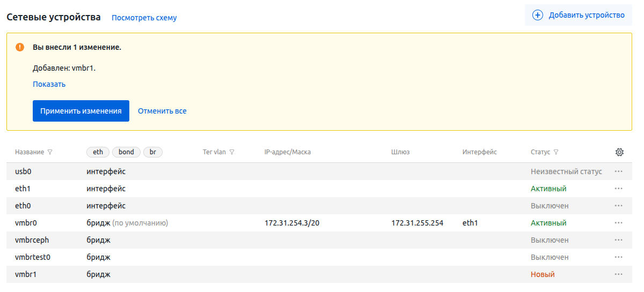The width and height of the screenshot is (644, 292).
Task: Toggle the bond type filter chip
Action: point(126,152)
